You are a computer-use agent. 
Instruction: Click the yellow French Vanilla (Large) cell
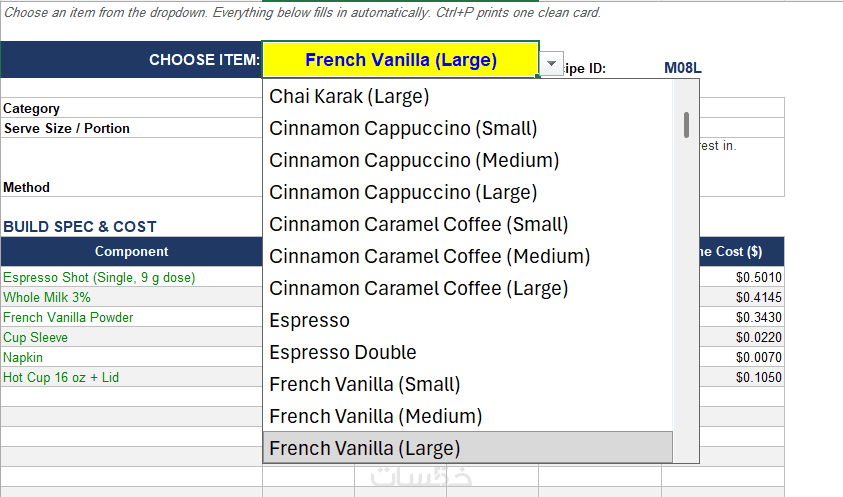click(401, 60)
